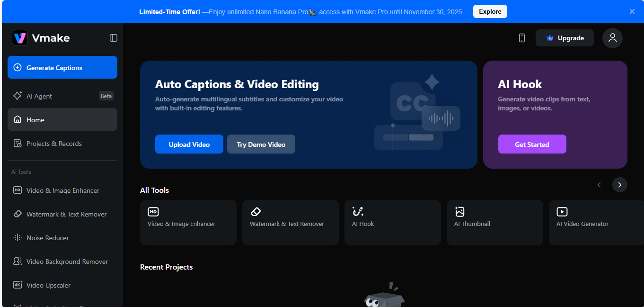Launch the AI Video Generator card
644x307 pixels.
tap(595, 223)
